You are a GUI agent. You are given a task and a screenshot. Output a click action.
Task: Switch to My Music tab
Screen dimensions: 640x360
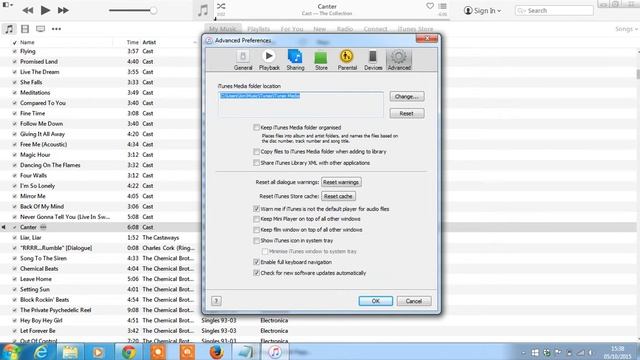223,29
